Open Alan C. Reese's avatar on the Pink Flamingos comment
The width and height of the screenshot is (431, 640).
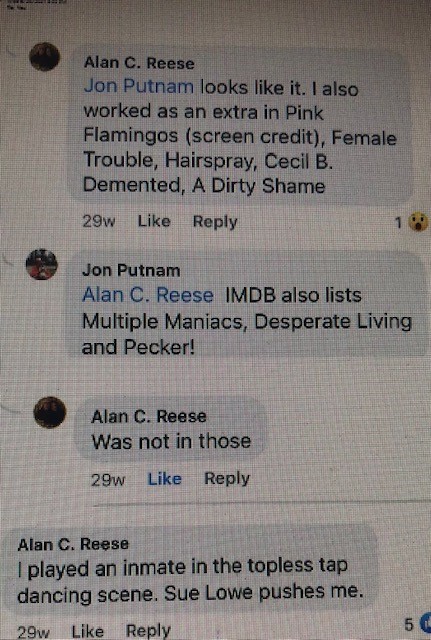point(45,57)
